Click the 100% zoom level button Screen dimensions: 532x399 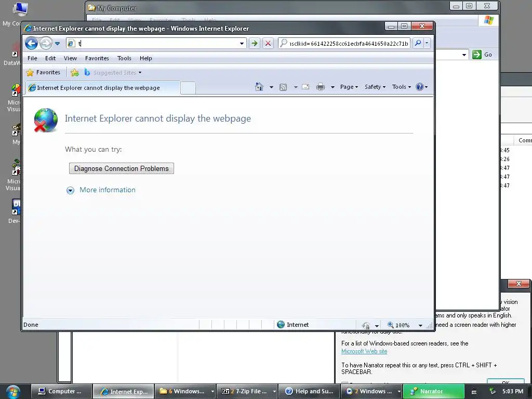click(399, 325)
